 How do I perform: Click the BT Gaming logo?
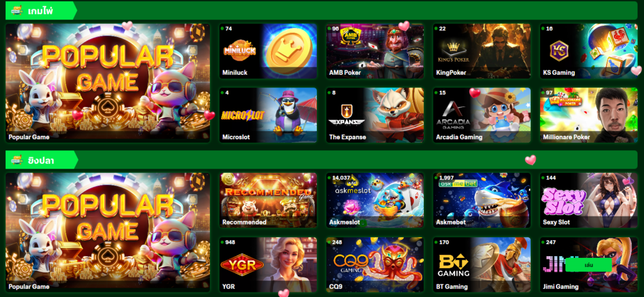(453, 266)
